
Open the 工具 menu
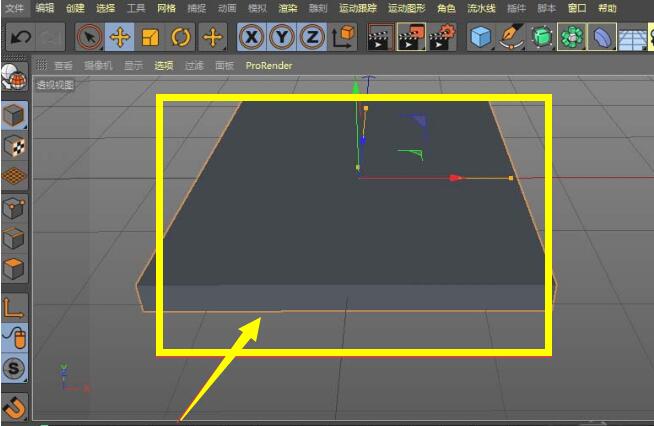pyautogui.click(x=136, y=8)
